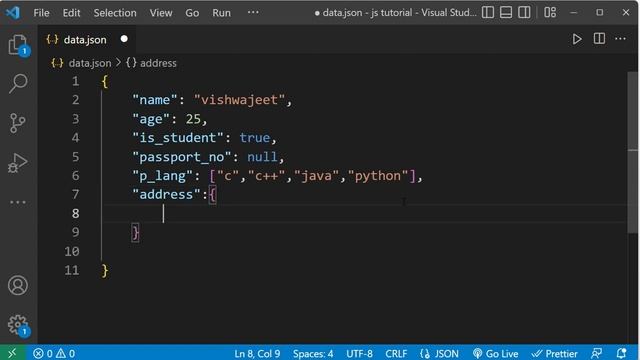Click the VS Code logo icon
The width and height of the screenshot is (640, 360).
[x=13, y=13]
